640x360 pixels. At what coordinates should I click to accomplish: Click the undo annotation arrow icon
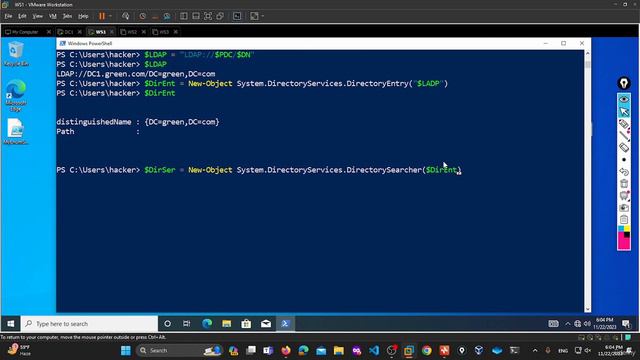click(624, 171)
